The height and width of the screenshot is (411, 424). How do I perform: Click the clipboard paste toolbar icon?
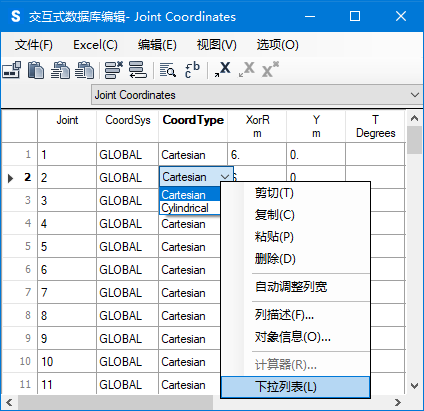point(36,70)
